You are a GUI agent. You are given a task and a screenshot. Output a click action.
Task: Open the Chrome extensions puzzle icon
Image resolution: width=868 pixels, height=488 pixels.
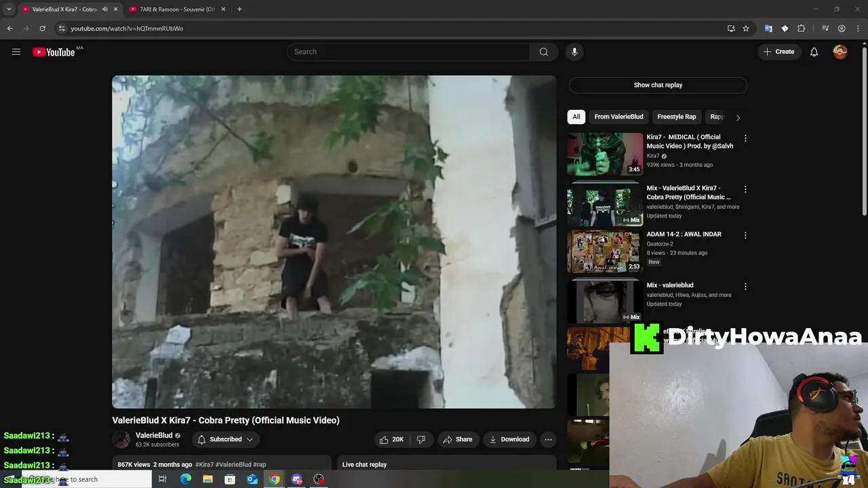pos(802,28)
